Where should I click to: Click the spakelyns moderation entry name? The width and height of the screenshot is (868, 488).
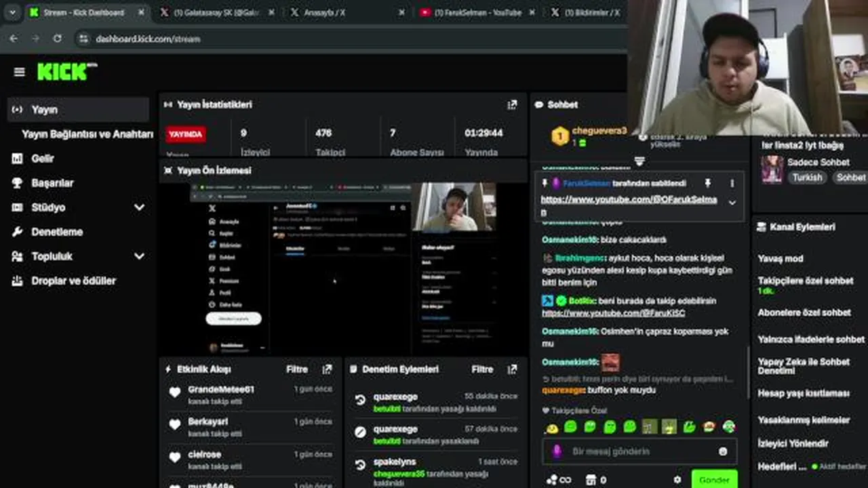click(395, 462)
